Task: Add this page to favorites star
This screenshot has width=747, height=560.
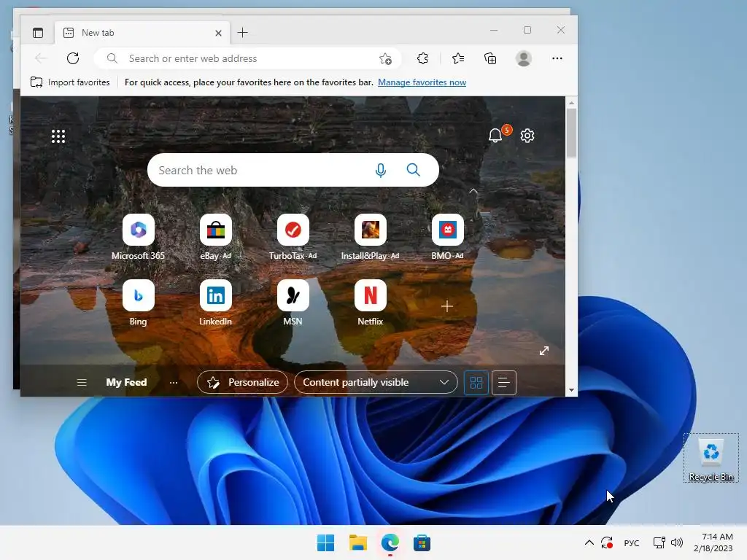Action: coord(385,58)
